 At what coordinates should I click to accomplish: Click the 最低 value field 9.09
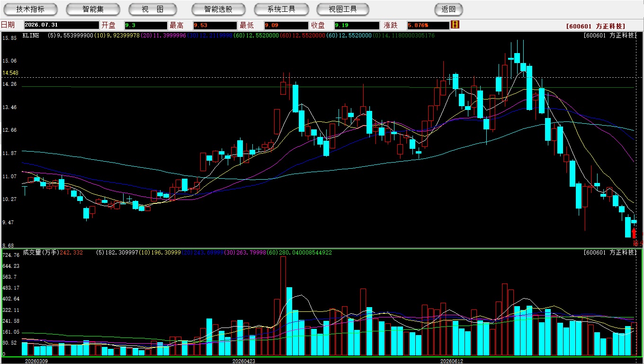point(286,25)
